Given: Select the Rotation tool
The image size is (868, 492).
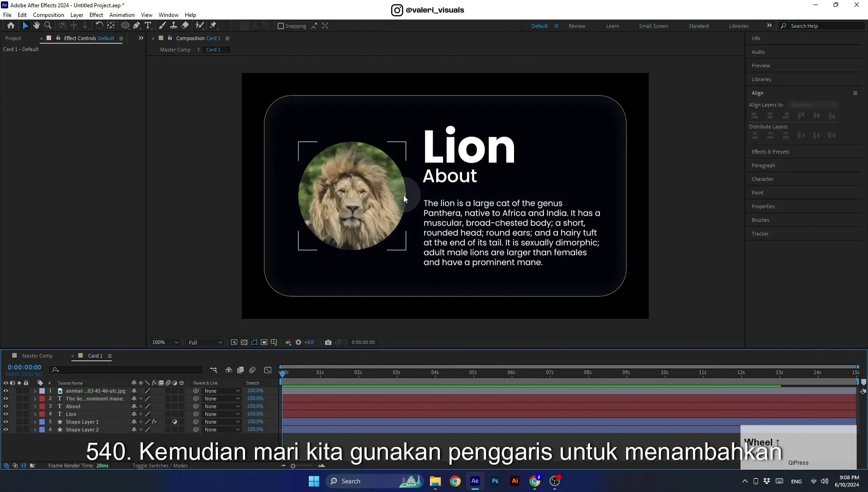Looking at the screenshot, I should pyautogui.click(x=99, y=26).
